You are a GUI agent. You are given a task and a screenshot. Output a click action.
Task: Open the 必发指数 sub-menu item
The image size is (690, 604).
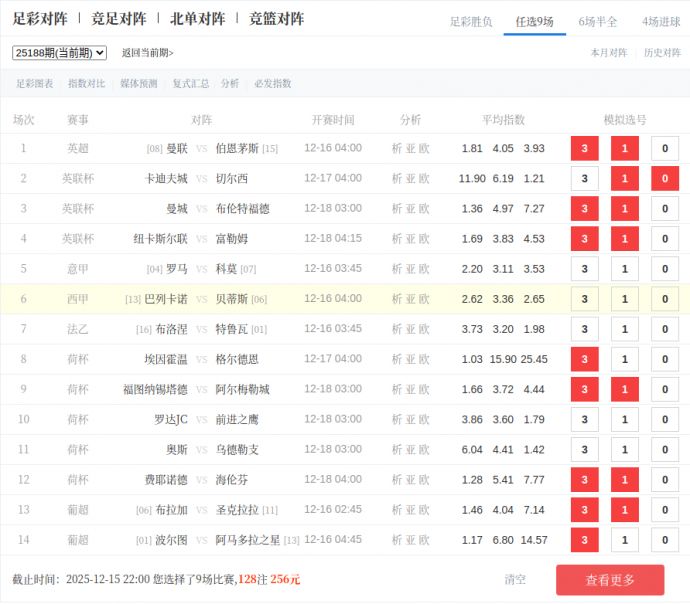point(273,84)
